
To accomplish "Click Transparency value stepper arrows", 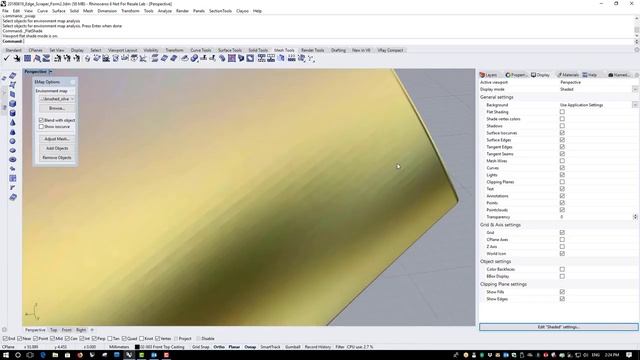I will click(x=636, y=217).
